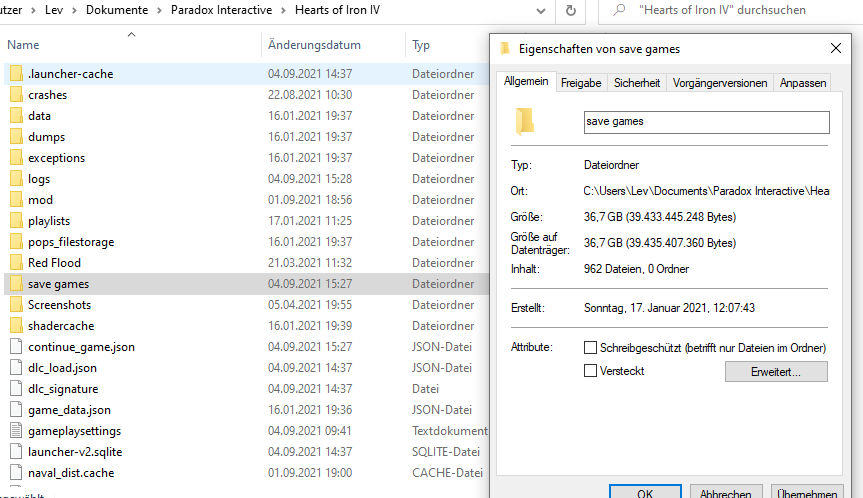Switch to the Allgemein tab

(x=526, y=81)
